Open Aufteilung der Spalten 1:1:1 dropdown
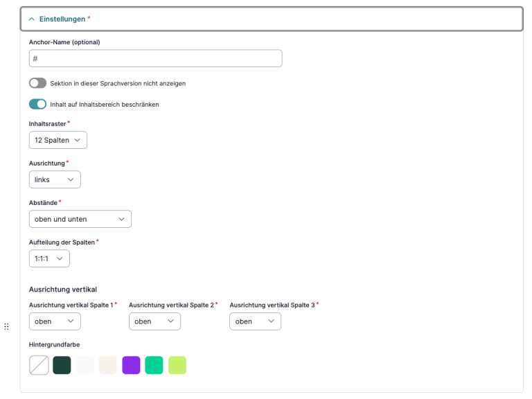 pyautogui.click(x=49, y=258)
